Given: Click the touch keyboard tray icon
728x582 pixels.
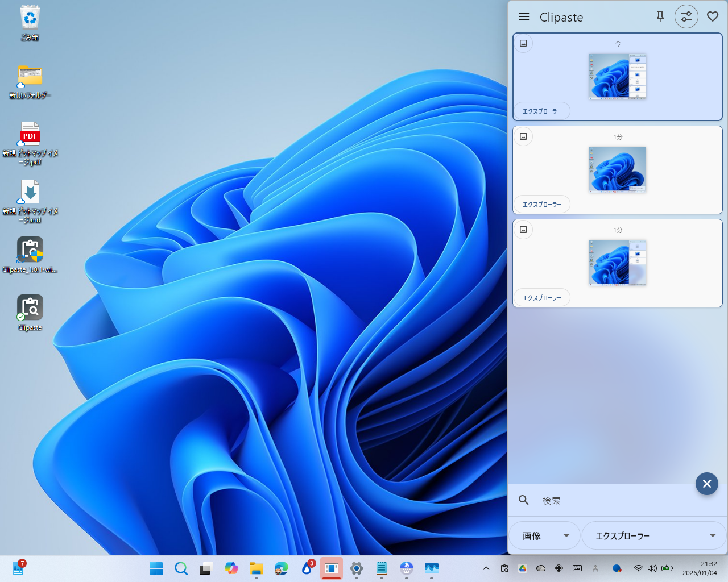Looking at the screenshot, I should [577, 568].
